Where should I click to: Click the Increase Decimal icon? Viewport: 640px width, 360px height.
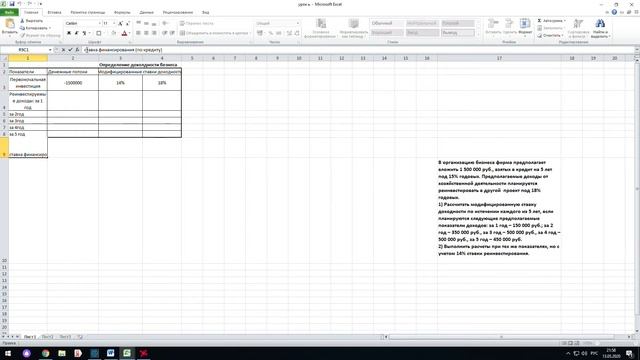(289, 33)
